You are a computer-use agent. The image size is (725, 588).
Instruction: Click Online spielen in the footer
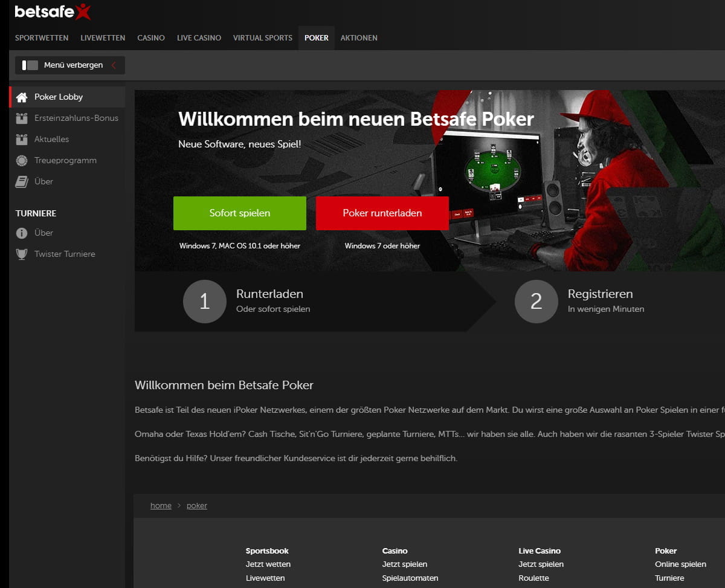pos(680,564)
